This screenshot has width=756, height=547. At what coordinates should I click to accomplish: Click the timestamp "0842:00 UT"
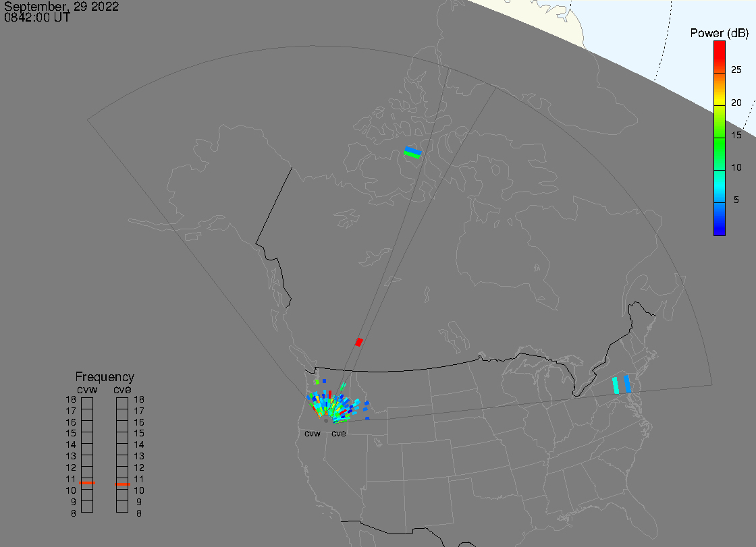37,18
